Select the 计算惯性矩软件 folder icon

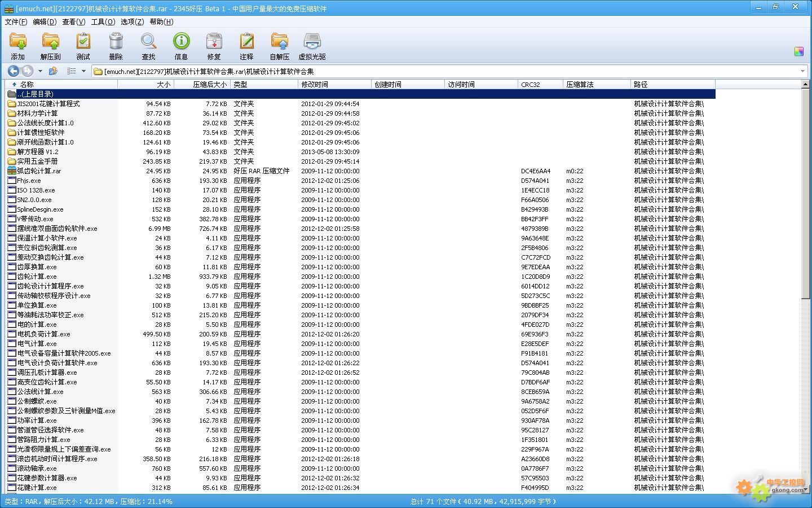point(12,133)
